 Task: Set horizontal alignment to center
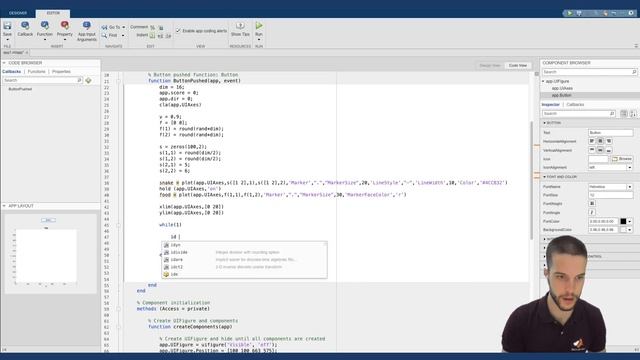click(600, 141)
